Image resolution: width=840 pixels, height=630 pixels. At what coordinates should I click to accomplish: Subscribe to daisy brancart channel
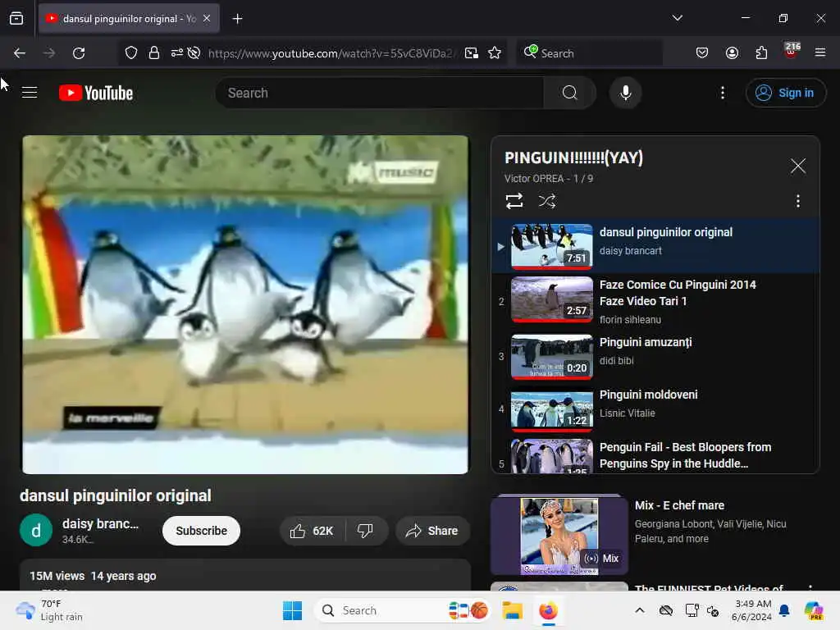pos(202,531)
